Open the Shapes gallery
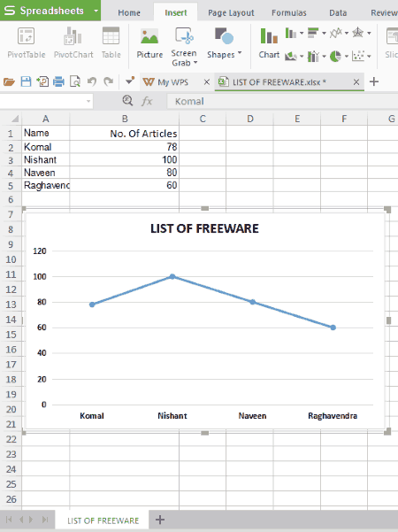This screenshot has height=532, width=398. 224,42
